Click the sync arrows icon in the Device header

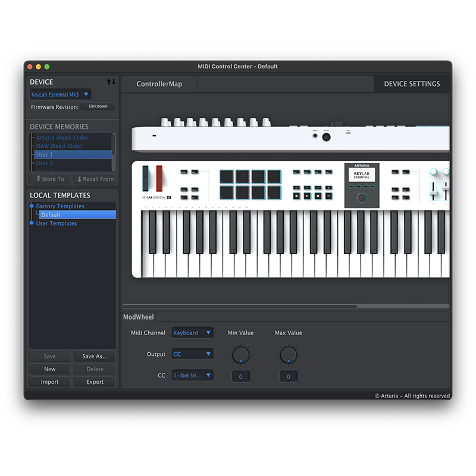click(111, 82)
